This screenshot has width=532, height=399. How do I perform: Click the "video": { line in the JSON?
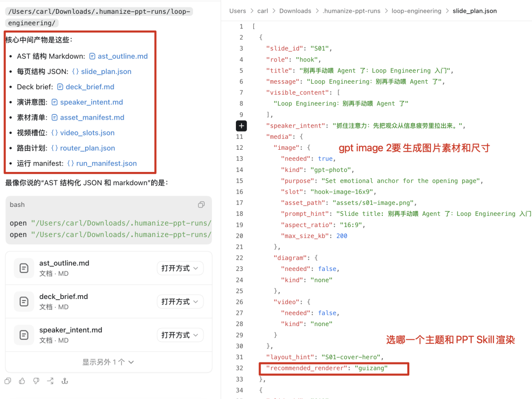click(x=292, y=302)
